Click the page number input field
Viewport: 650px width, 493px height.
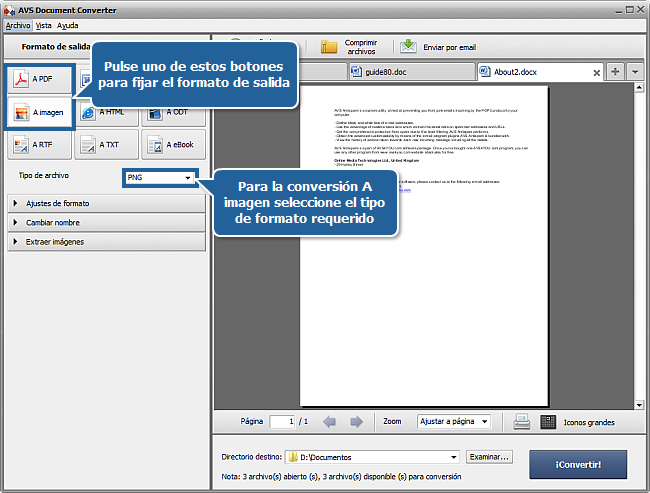[x=282, y=422]
